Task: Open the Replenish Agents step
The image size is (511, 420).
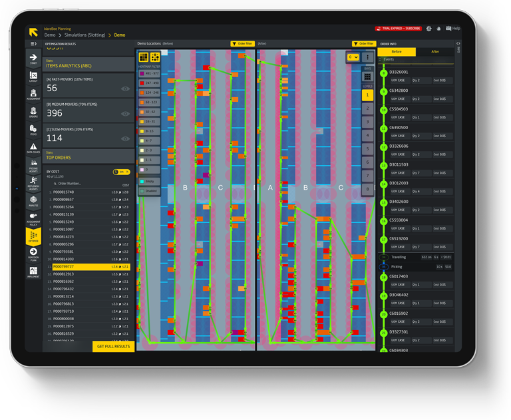Action: (x=33, y=184)
